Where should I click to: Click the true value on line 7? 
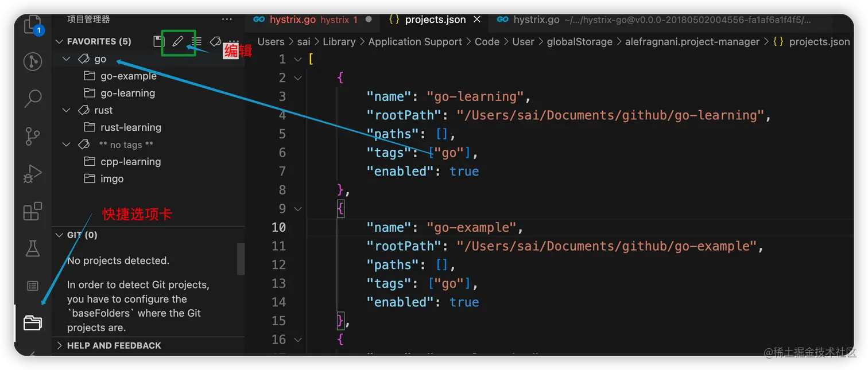(x=464, y=172)
